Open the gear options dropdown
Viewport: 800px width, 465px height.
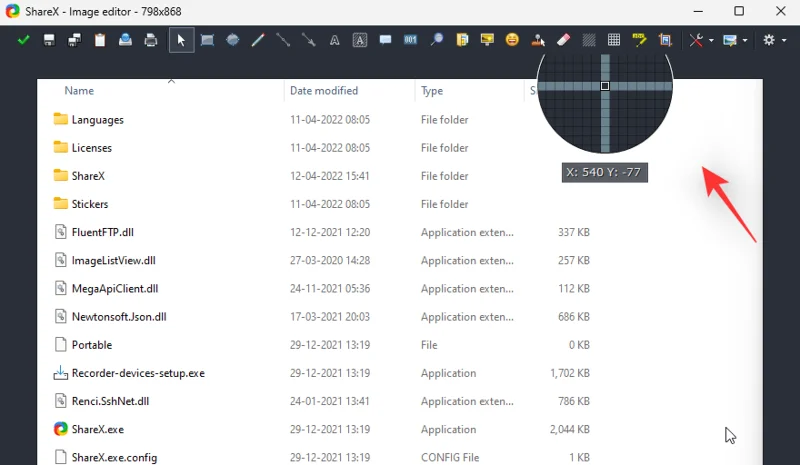[774, 40]
